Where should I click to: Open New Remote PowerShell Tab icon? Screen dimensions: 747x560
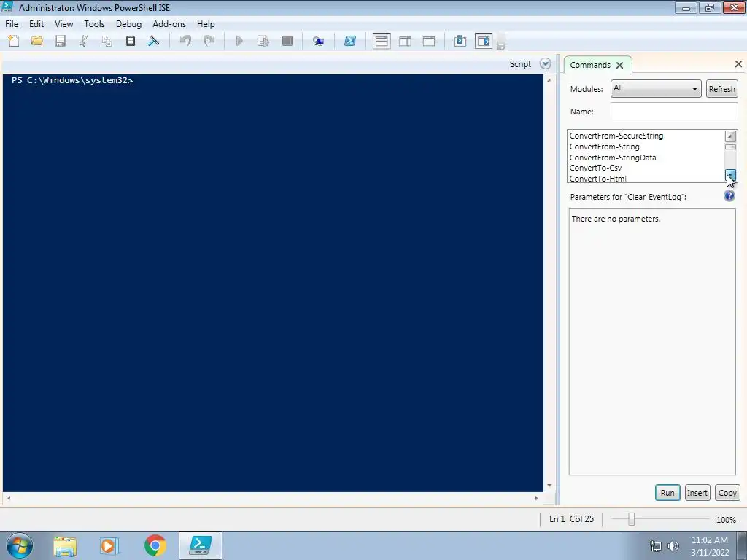(319, 42)
